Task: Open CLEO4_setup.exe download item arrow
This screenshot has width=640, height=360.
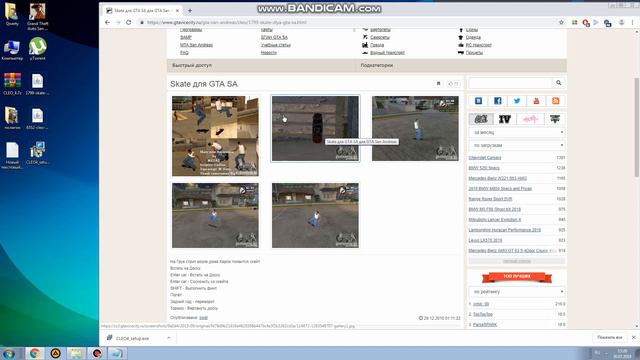Action: pyautogui.click(x=169, y=338)
